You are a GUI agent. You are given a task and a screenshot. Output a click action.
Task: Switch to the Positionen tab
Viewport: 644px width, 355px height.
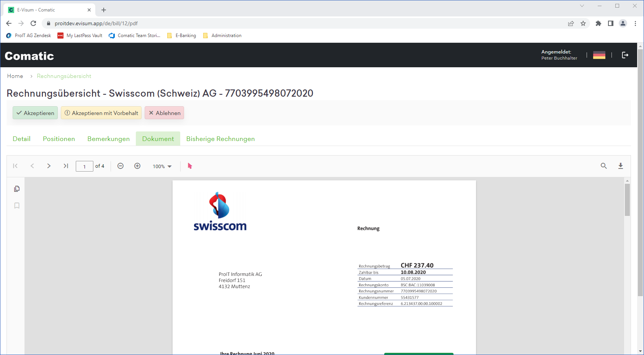pyautogui.click(x=59, y=139)
